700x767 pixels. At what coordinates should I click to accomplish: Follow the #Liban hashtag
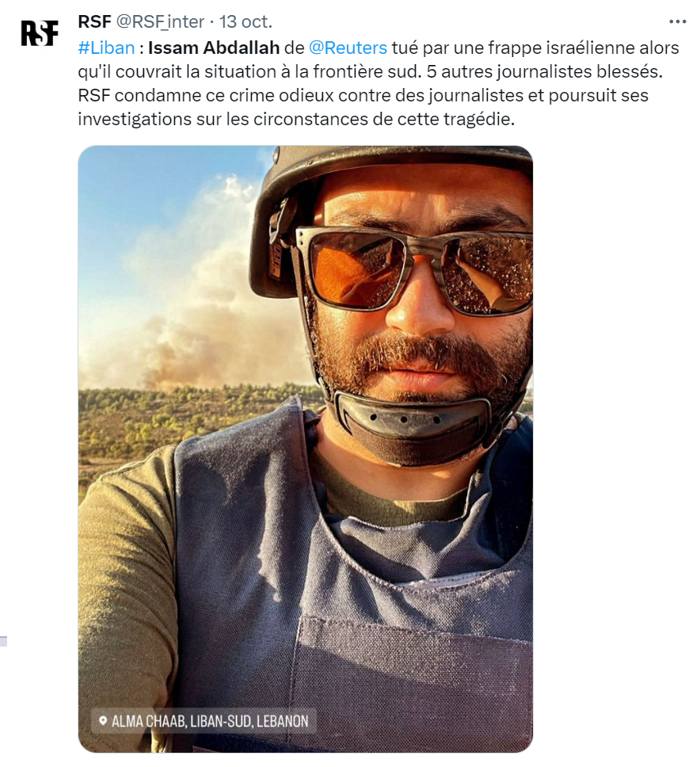106,48
